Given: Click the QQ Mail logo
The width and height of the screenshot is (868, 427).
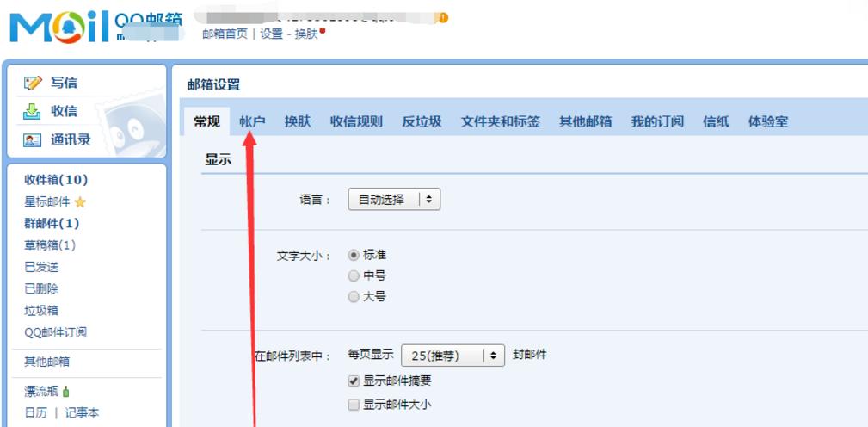Looking at the screenshot, I should (x=95, y=26).
